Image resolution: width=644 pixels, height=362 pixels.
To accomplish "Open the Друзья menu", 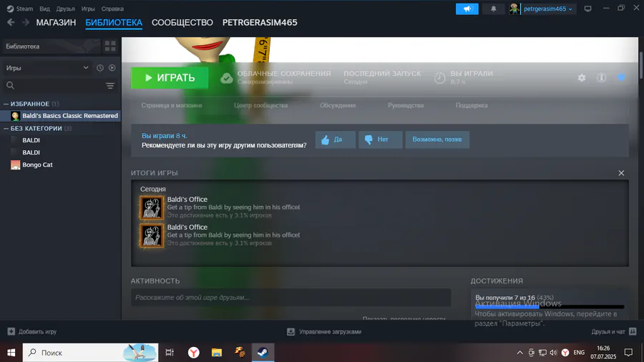I will [65, 9].
